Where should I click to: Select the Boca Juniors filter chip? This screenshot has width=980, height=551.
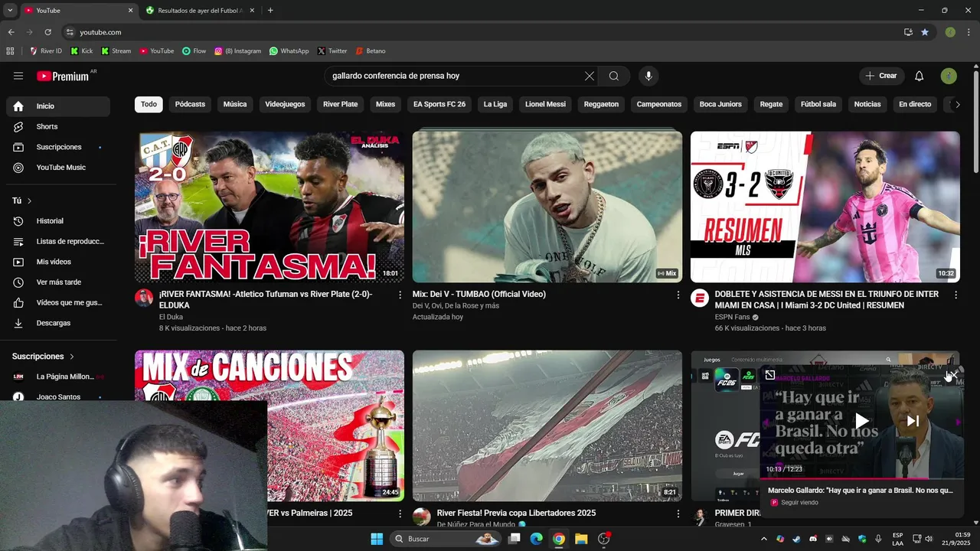click(x=720, y=104)
